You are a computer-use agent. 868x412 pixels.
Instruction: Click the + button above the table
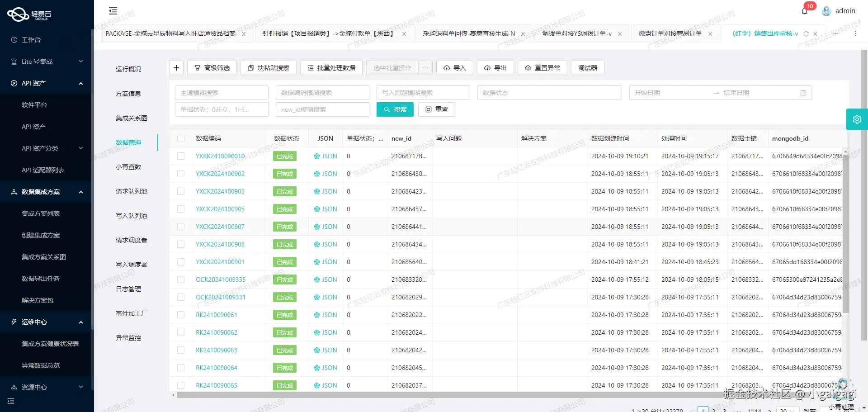coord(176,68)
